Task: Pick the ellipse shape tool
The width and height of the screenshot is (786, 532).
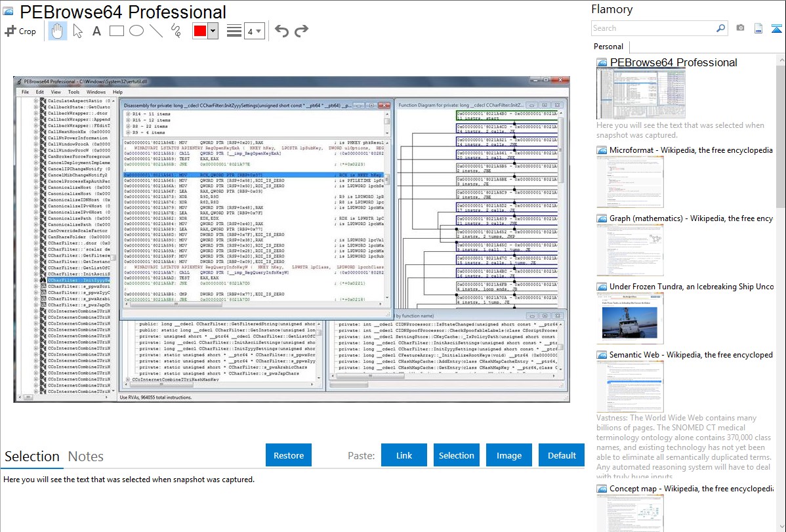Action: pos(136,31)
